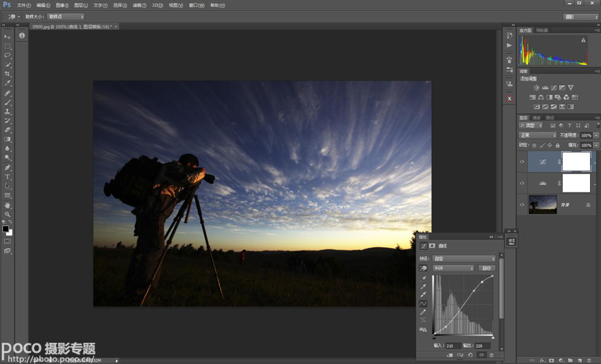
Task: Click the foreground black color swatch
Action: [5, 229]
